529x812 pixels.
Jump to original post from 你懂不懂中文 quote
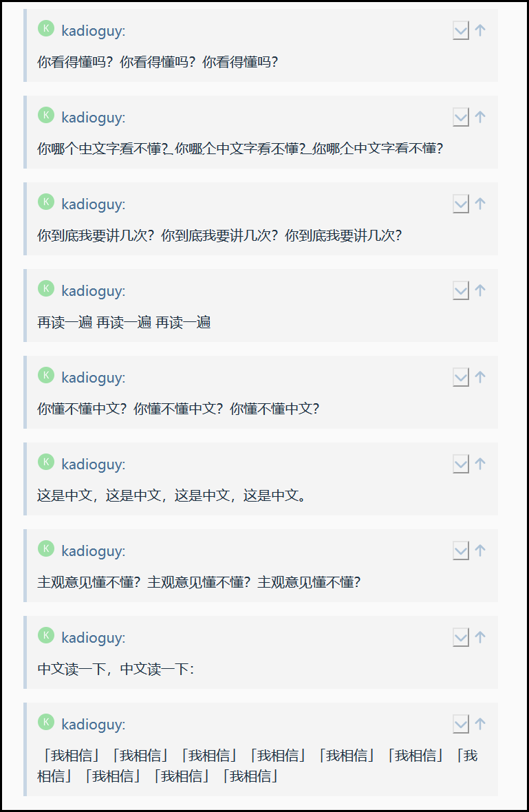[x=480, y=377]
